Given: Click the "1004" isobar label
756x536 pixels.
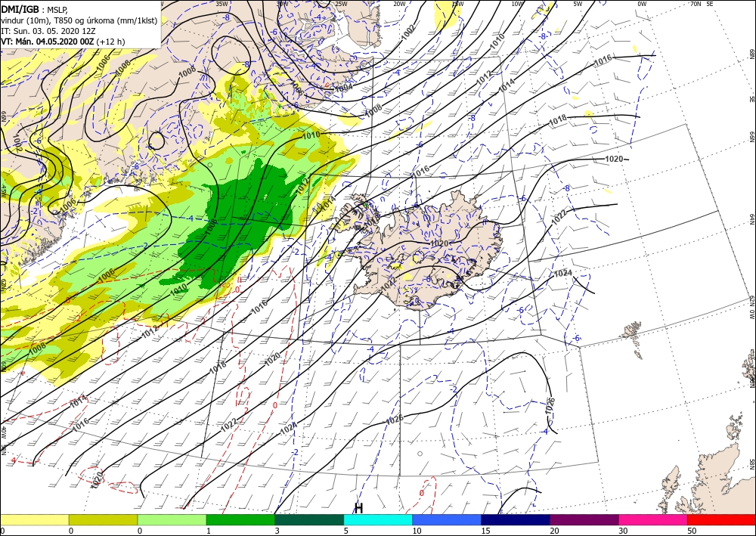Looking at the screenshot, I should [x=344, y=88].
